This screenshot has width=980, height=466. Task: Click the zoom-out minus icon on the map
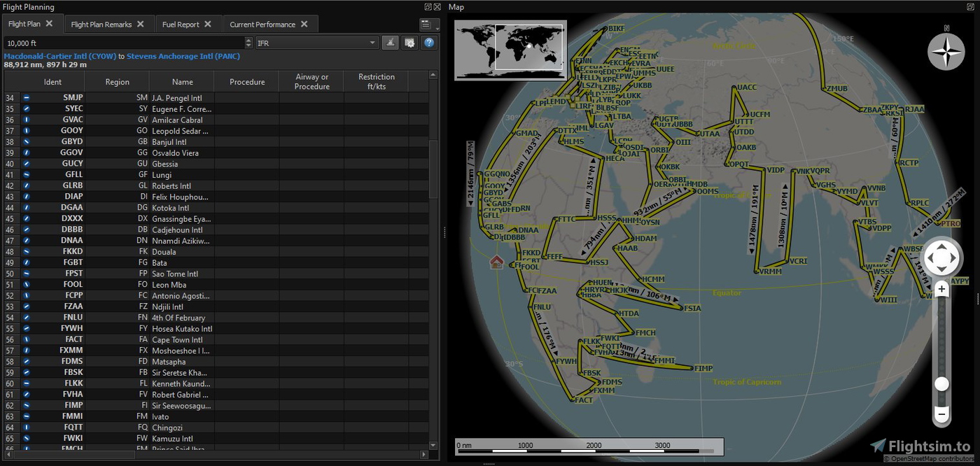coord(941,414)
